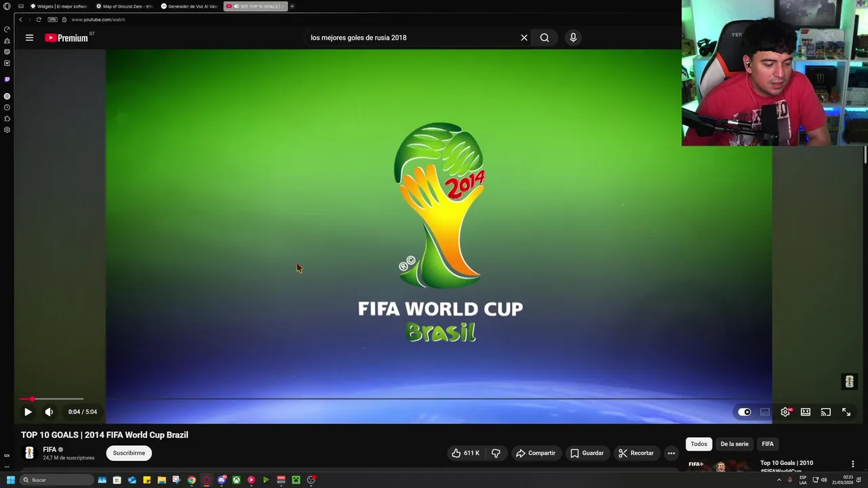Open video settings gear
This screenshot has height=488, width=868.
(785, 412)
